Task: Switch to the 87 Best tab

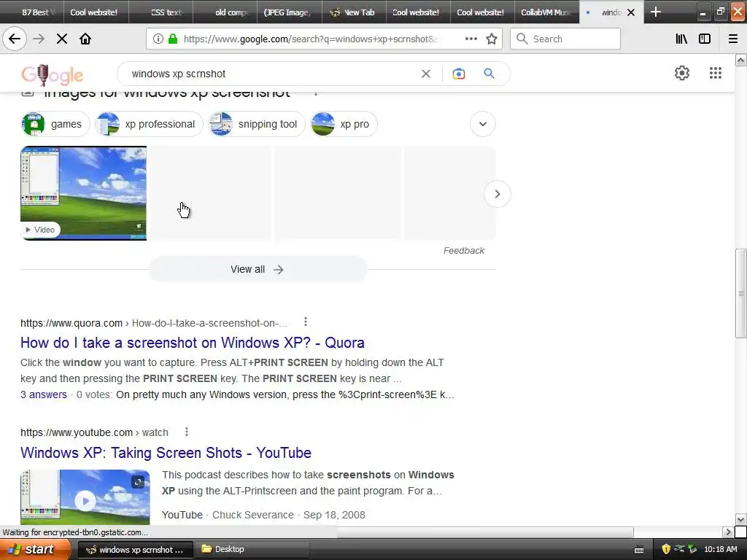Action: click(32, 12)
